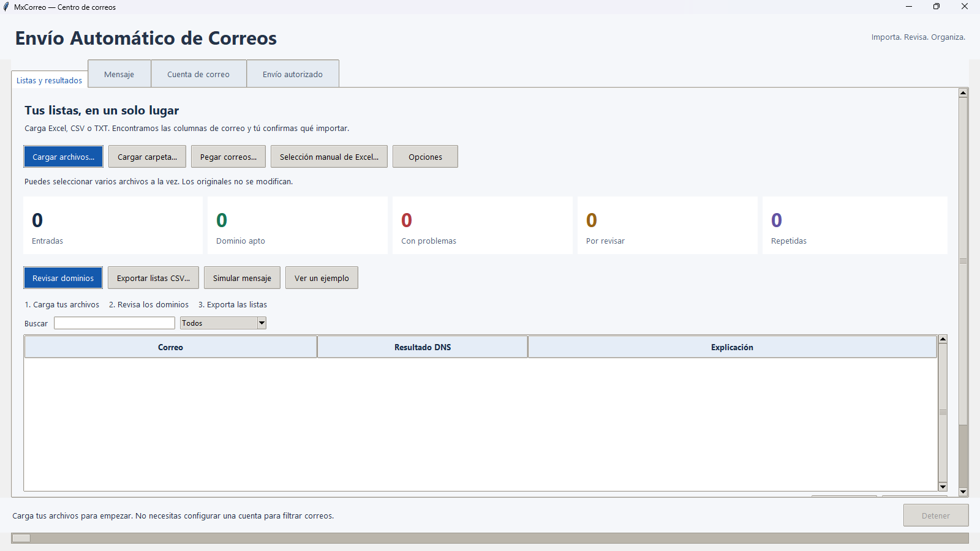
Task: Click step text '3. Exporta las listas'
Action: [233, 304]
